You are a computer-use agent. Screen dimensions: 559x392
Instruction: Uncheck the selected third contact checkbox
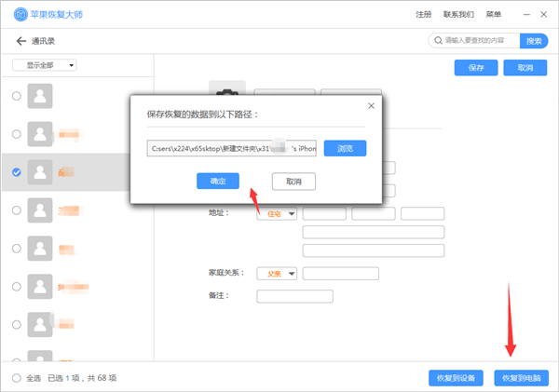pyautogui.click(x=16, y=172)
